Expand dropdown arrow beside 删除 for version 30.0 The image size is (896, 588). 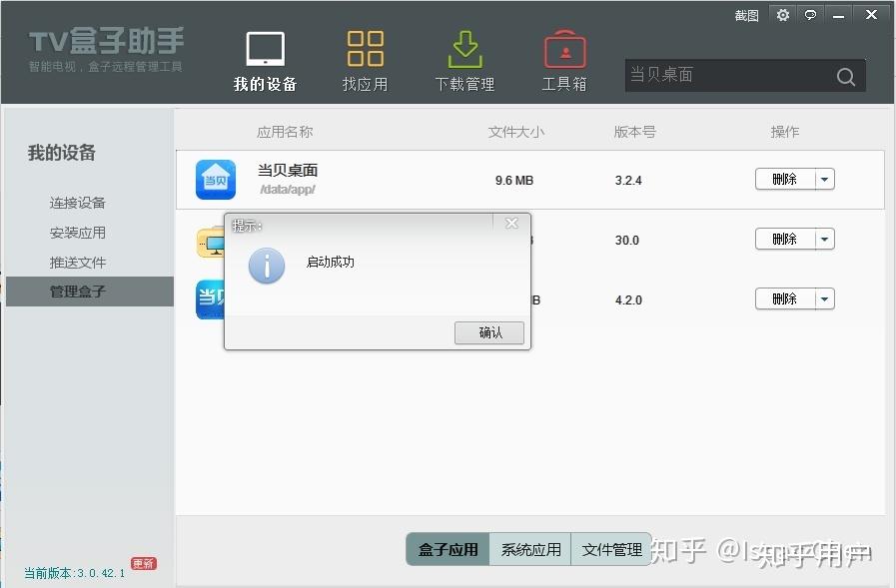click(824, 239)
